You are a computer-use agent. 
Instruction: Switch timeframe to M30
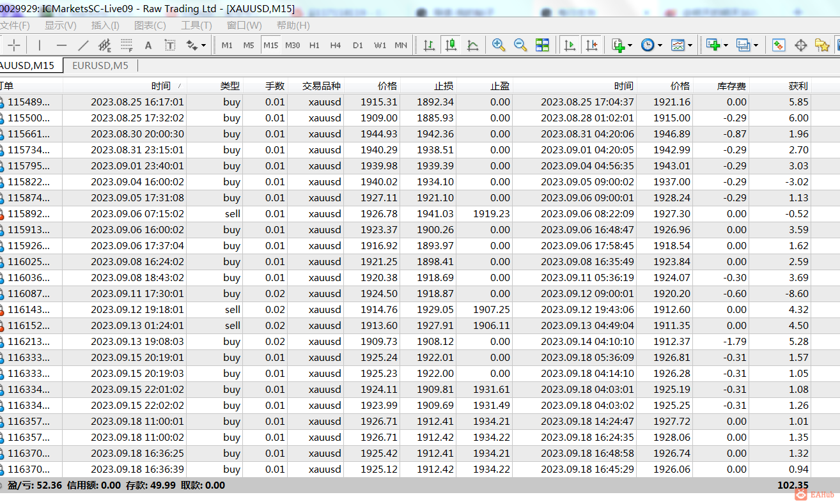pos(292,45)
